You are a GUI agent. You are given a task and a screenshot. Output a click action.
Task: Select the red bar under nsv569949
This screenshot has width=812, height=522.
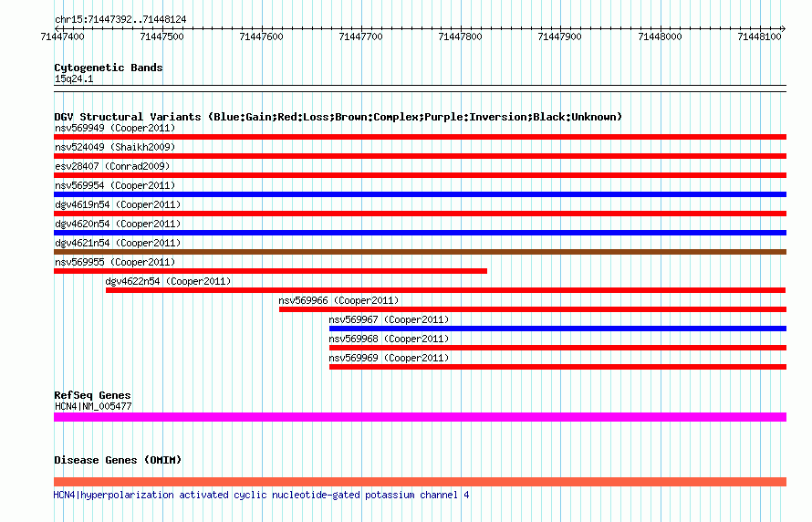click(420, 137)
